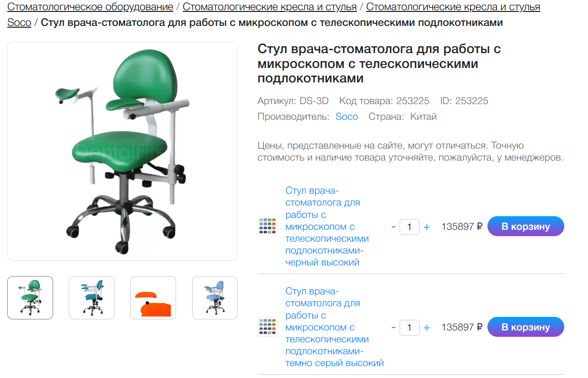Open color chart icon for темно серый variant
The image size is (588, 378).
click(267, 327)
